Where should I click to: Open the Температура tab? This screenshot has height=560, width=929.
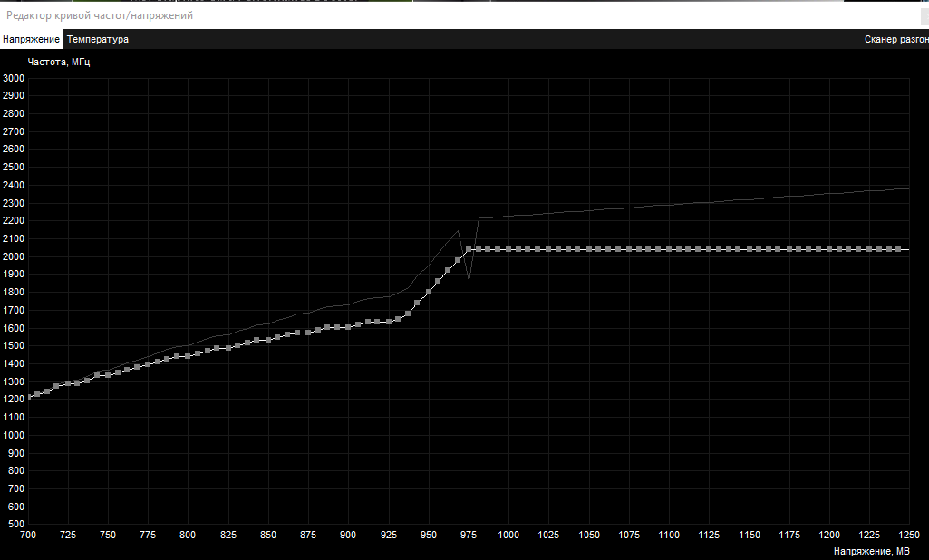tap(98, 39)
